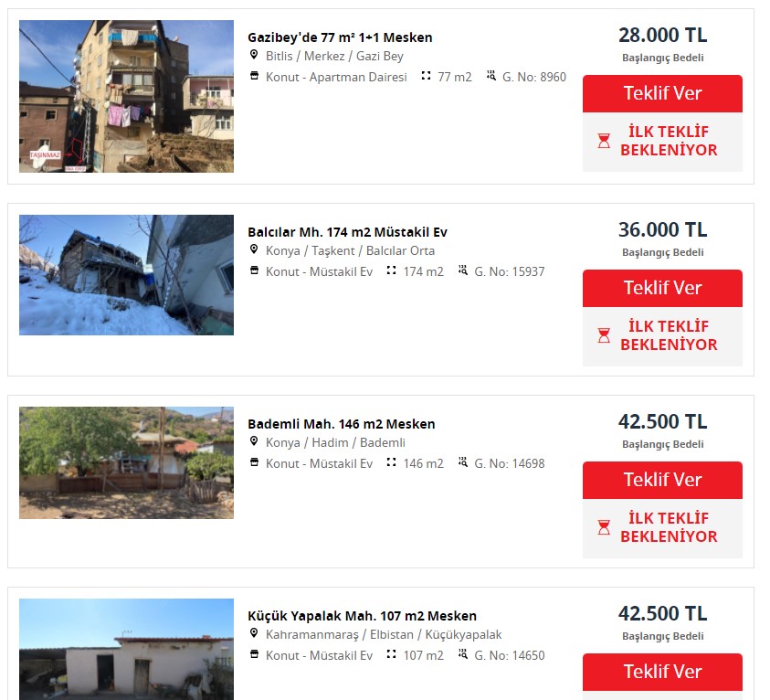Screen dimensions: 770x700
Task: Click property type icon beside Apartman Dairesi
Action: [254, 76]
